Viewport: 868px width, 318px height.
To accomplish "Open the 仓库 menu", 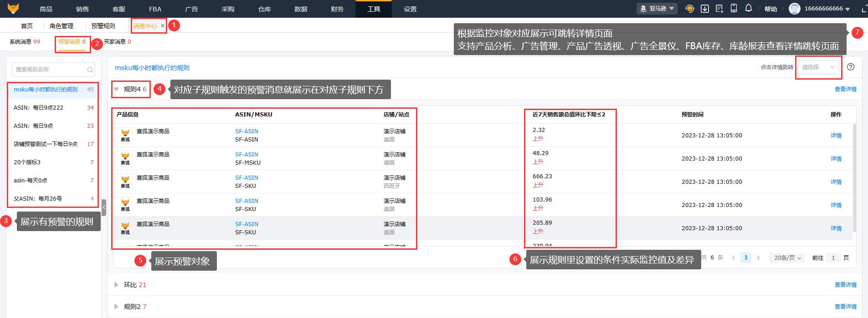I will 264,9.
